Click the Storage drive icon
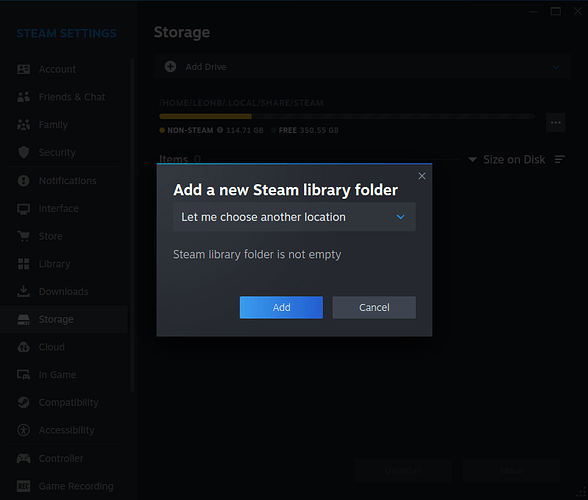 click(24, 319)
